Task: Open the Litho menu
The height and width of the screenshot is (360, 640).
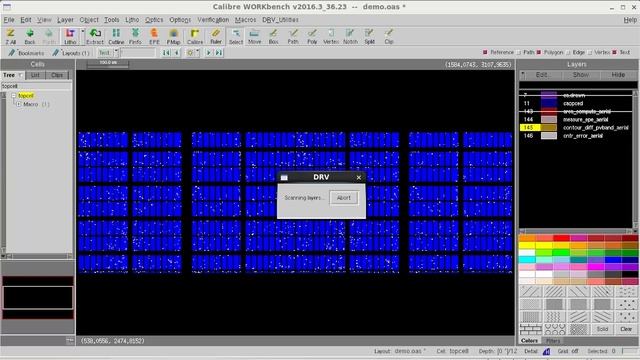Action: [x=132, y=20]
